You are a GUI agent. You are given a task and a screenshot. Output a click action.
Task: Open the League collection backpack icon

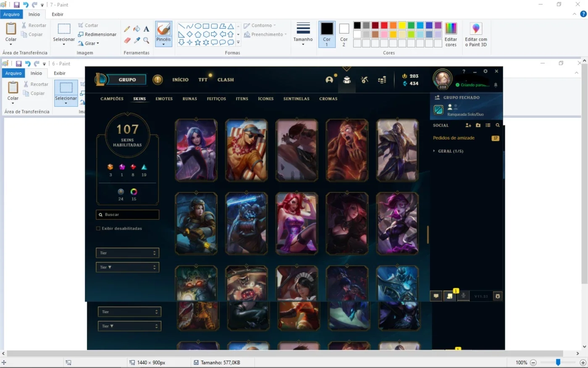[x=347, y=79]
